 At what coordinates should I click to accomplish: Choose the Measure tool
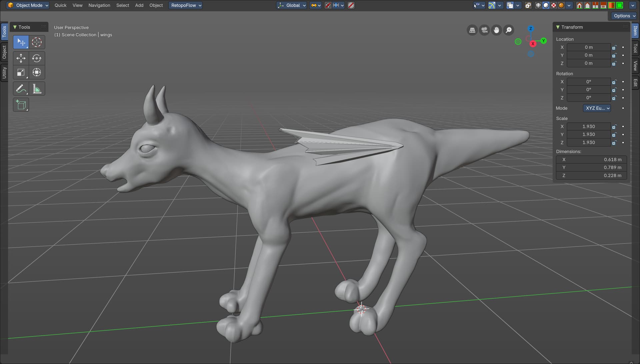coord(37,89)
